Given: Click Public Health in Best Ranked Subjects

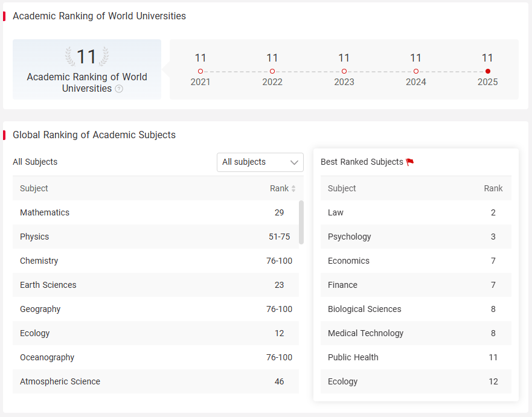Looking at the screenshot, I should click(x=416, y=357).
